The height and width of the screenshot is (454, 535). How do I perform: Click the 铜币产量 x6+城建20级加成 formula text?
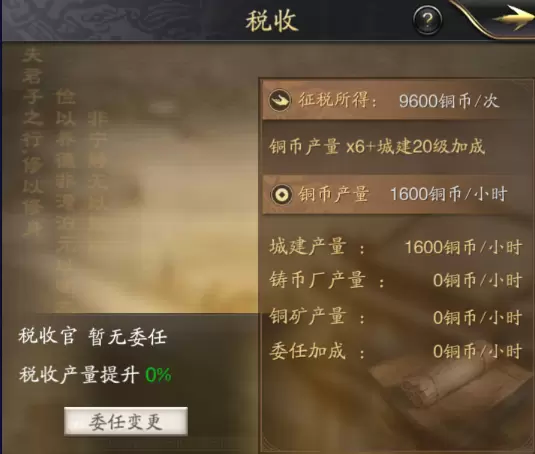377,147
